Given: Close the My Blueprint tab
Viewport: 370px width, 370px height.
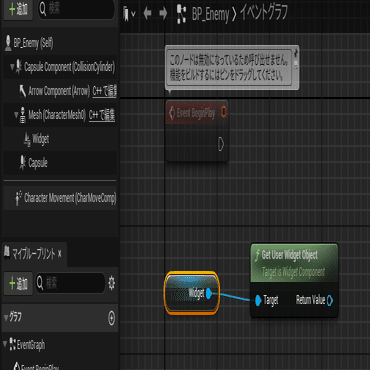Looking at the screenshot, I should (60, 254).
